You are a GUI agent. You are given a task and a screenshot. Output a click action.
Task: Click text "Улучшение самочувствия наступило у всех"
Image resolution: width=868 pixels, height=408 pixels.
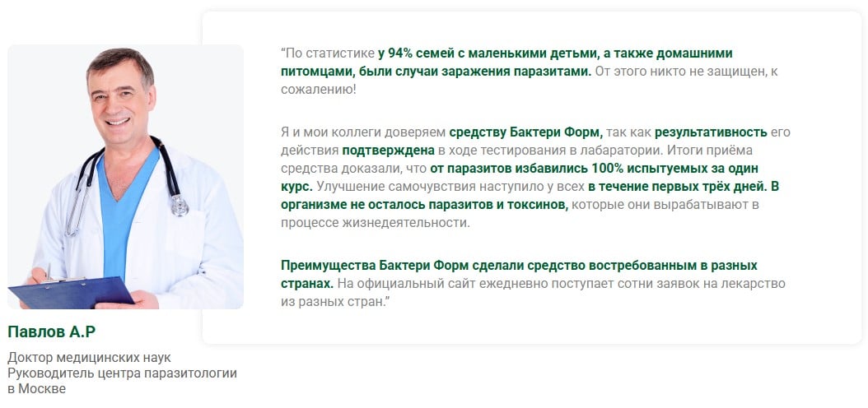coord(451,186)
